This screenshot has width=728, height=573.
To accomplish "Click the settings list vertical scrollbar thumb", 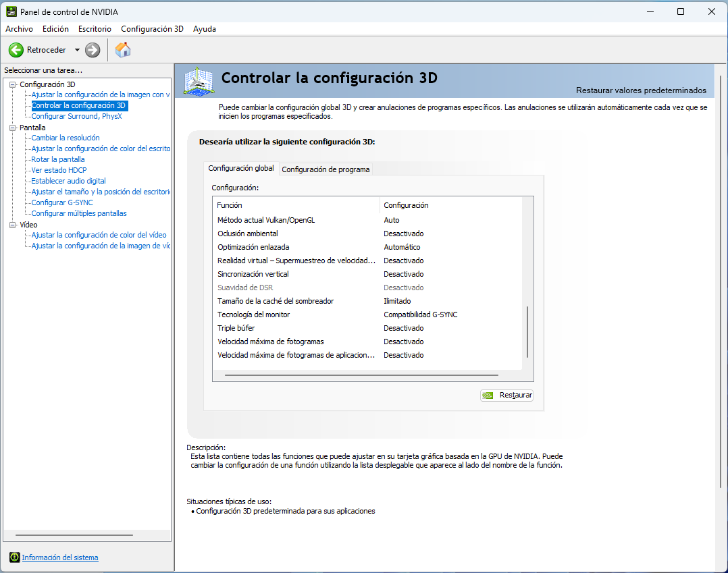I will (527, 332).
